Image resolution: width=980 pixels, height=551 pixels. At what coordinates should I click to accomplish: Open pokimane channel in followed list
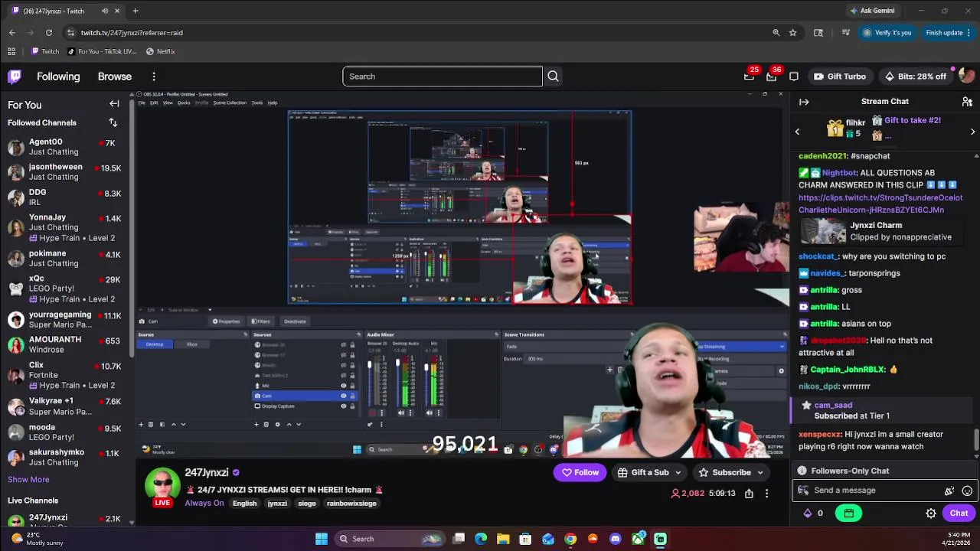tap(65, 258)
